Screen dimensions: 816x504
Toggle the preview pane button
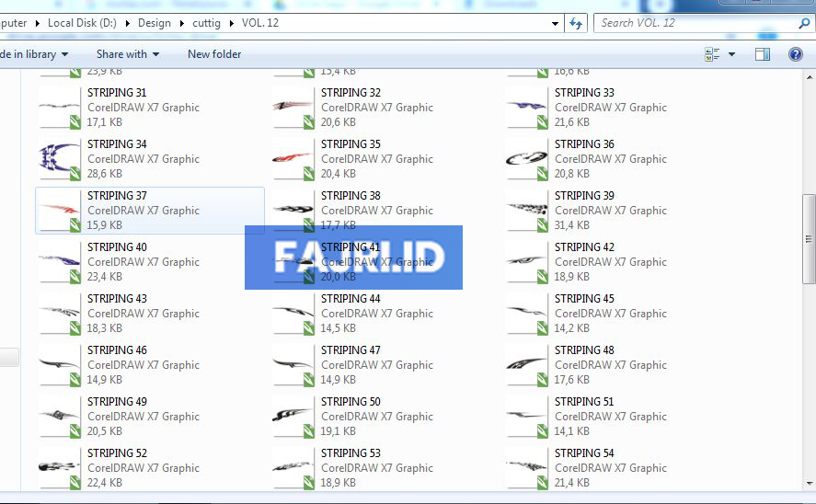pos(763,54)
